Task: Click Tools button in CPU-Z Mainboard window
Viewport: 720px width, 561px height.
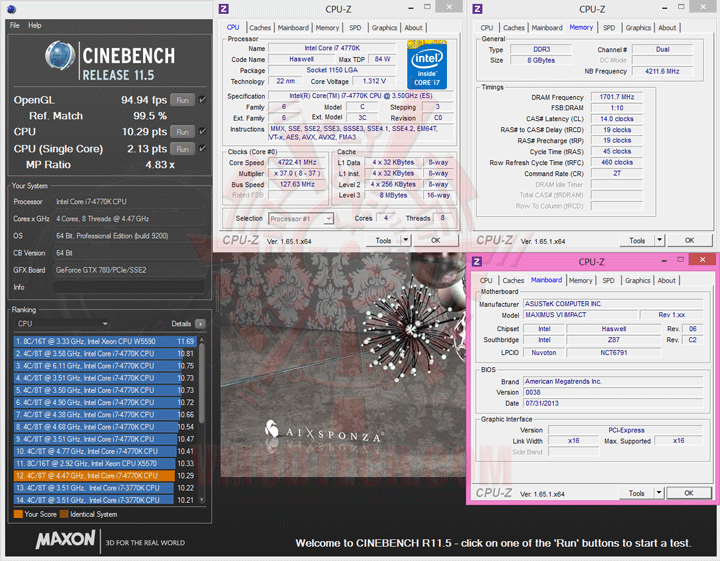Action: pos(636,493)
